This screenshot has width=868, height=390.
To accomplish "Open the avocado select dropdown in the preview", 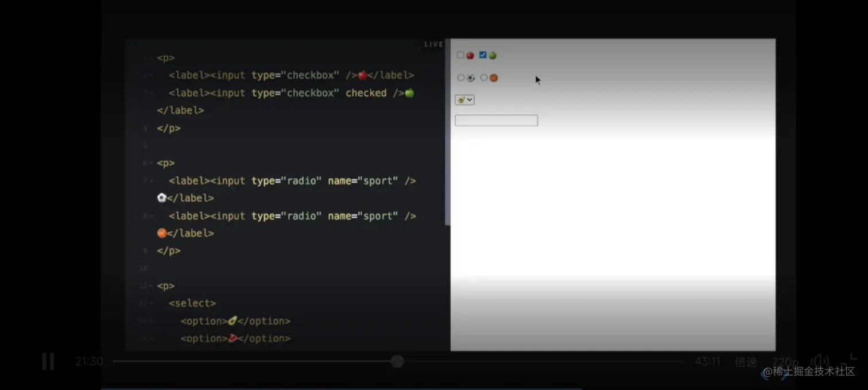I will (464, 99).
